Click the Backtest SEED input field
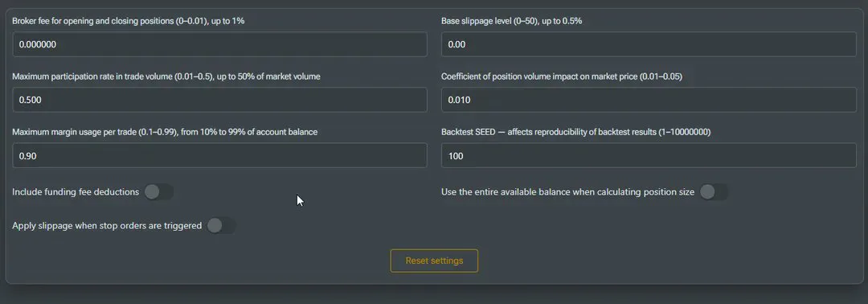The image size is (868, 304). point(649,155)
